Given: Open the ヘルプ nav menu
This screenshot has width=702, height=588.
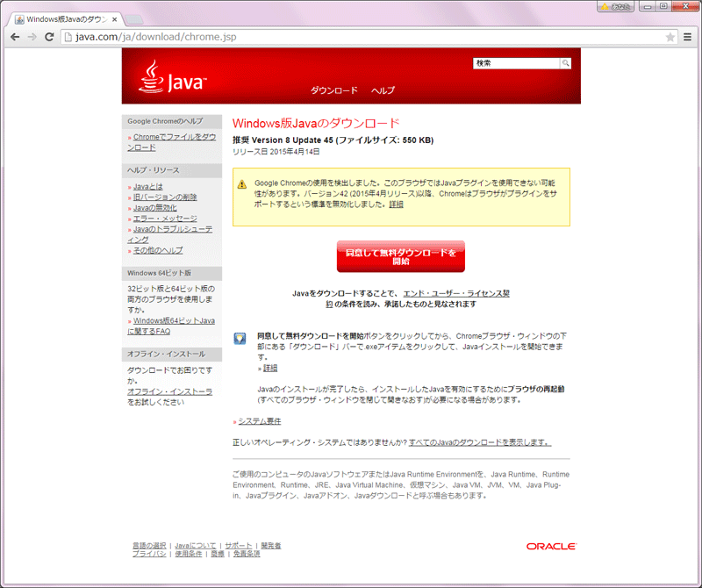Looking at the screenshot, I should pyautogui.click(x=383, y=90).
